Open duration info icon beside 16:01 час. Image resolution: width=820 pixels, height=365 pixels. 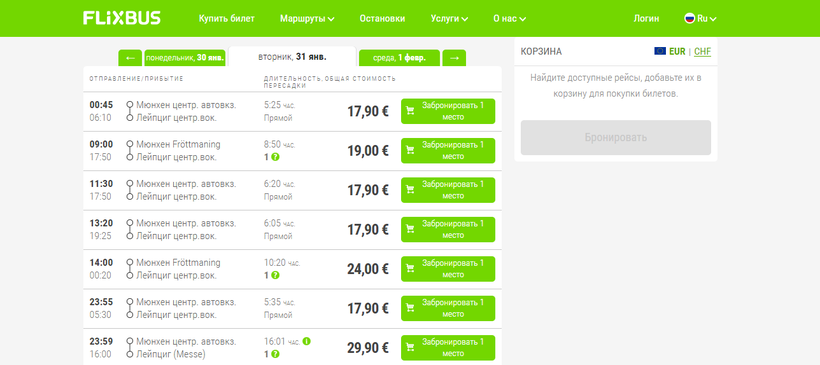pyautogui.click(x=306, y=341)
